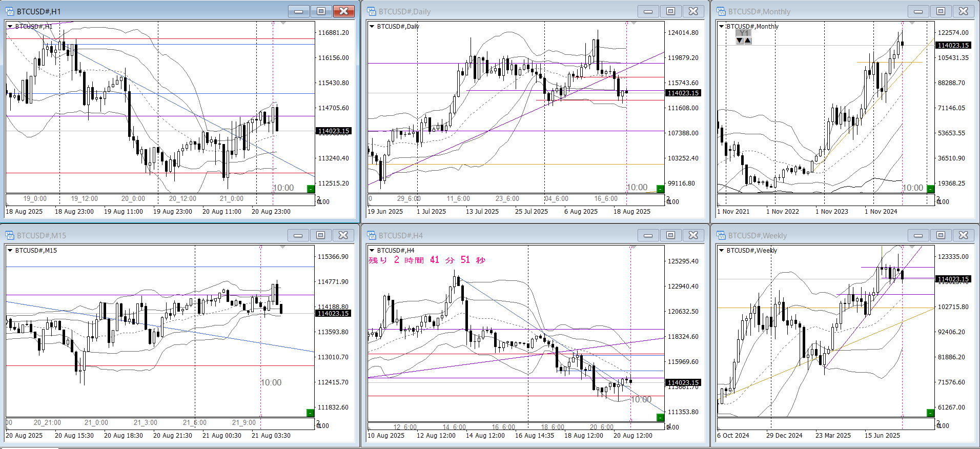Toggle the green minus box on H1 chart
Image resolution: width=980 pixels, height=449 pixels.
310,189
